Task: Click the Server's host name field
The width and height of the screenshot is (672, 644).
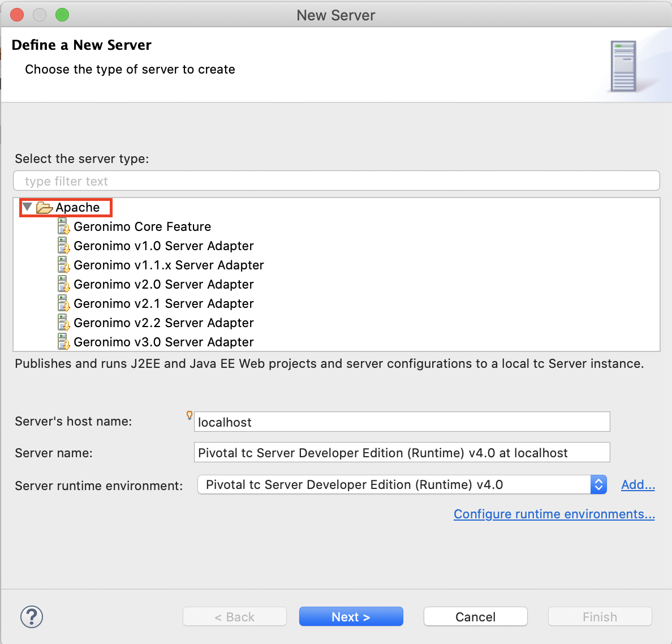Action: [x=402, y=422]
